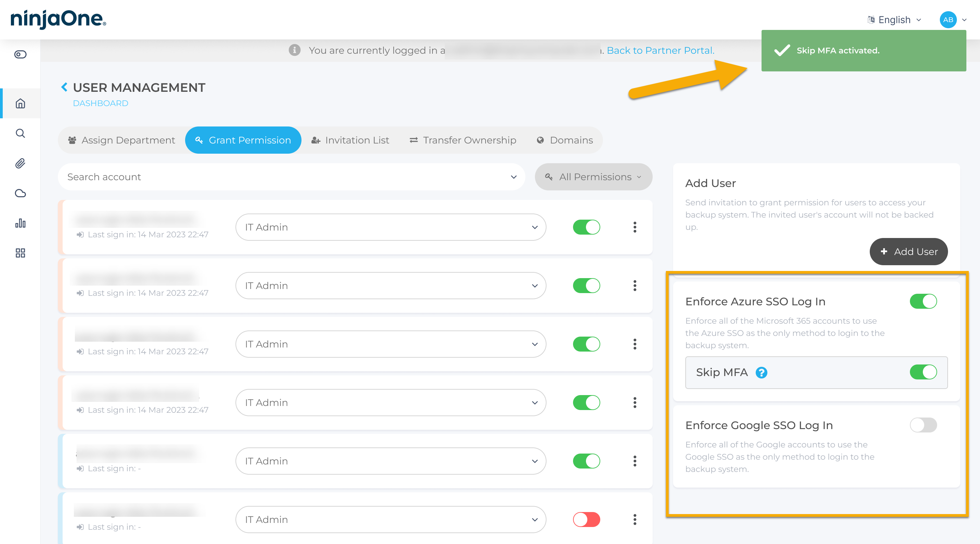Dismiss the Skip MFA activated notification
Image resolution: width=980 pixels, height=544 pixels.
[x=864, y=51]
